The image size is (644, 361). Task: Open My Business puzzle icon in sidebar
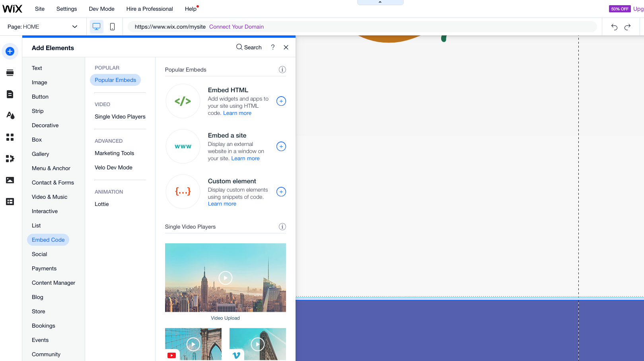10,159
